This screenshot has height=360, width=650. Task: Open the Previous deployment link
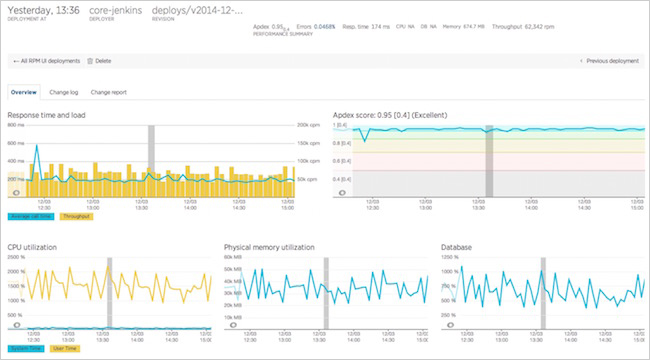(609, 61)
